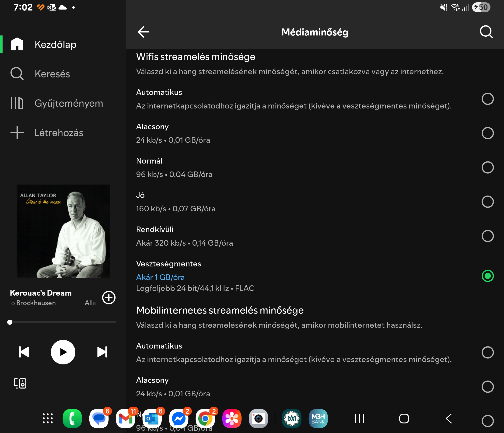Screen dimensions: 504x433
Task: Skip to next track
Action: 102,352
